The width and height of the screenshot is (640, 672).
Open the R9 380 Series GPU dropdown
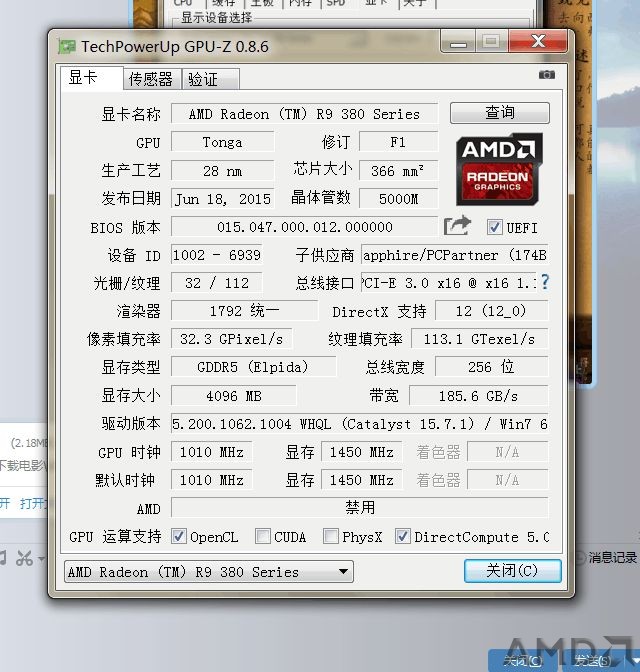click(x=209, y=572)
